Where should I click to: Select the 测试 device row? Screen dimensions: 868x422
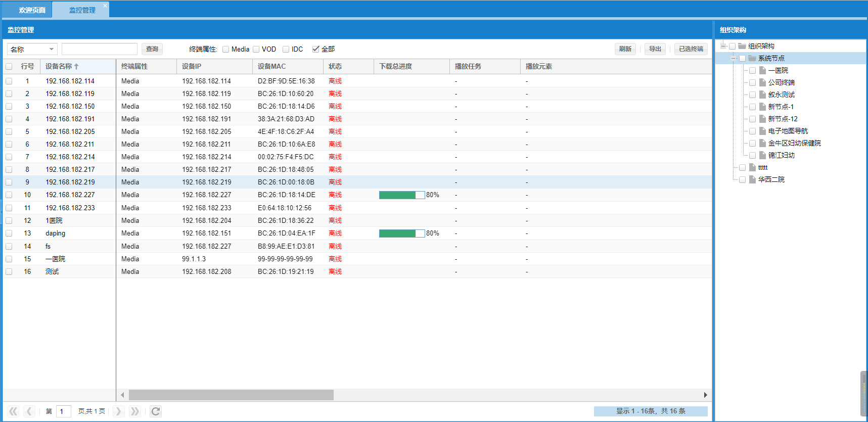[357, 271]
